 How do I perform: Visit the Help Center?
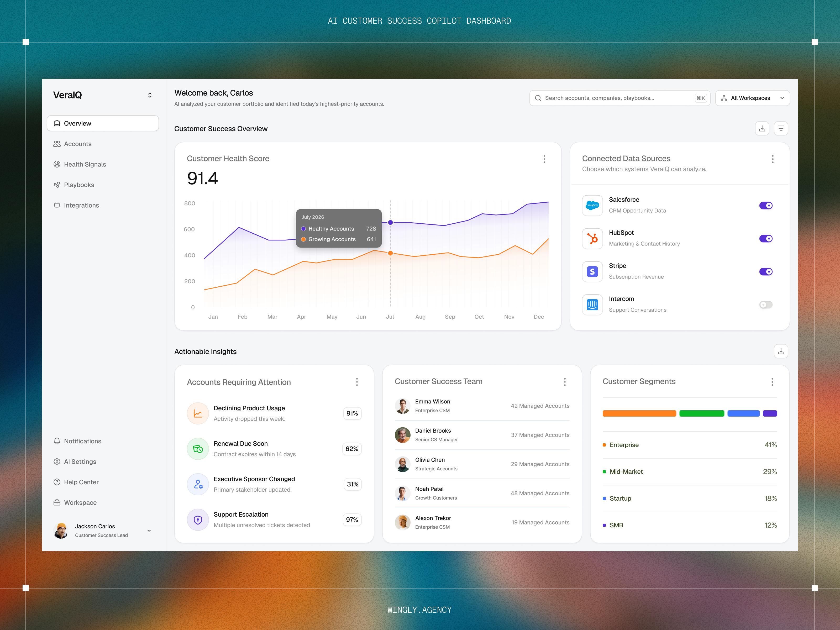click(103, 482)
